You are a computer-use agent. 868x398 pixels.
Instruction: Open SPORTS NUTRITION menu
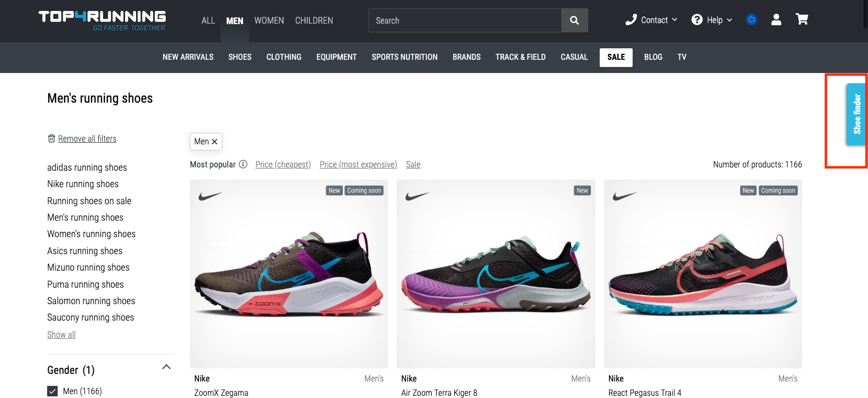pyautogui.click(x=404, y=57)
